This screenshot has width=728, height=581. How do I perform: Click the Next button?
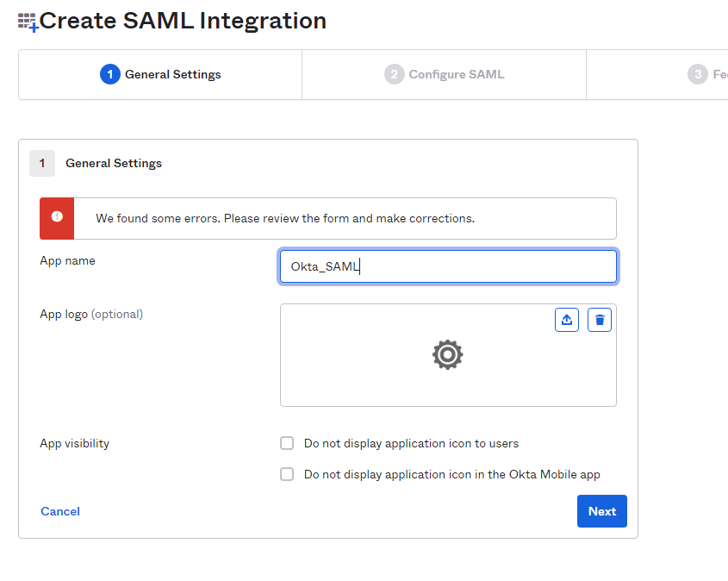pos(601,511)
